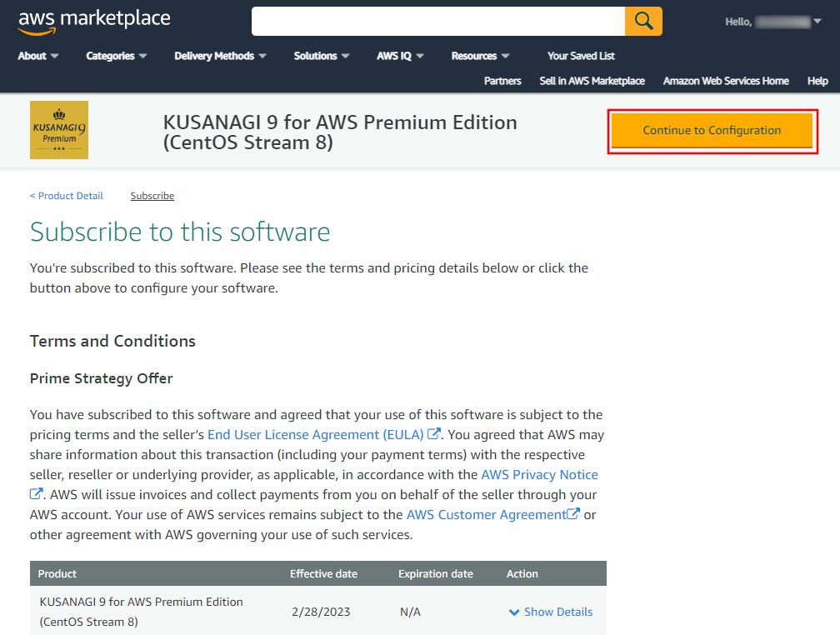
Task: Select the N/A expiration date cell
Action: (410, 612)
